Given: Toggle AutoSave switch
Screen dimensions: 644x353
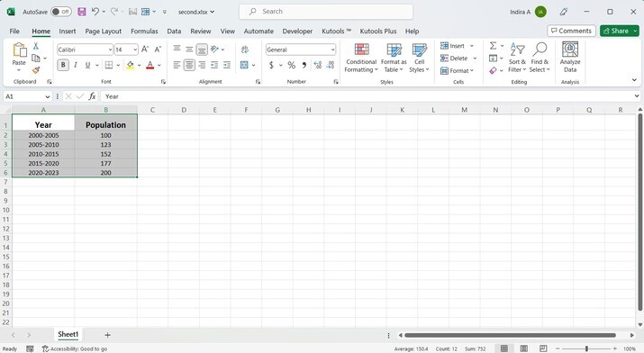Looking at the screenshot, I should pos(61,12).
